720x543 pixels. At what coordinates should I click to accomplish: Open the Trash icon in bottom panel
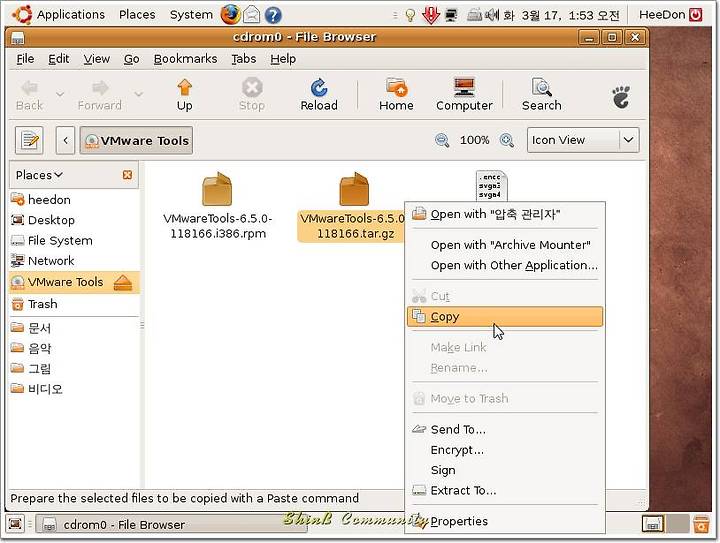coord(701,524)
